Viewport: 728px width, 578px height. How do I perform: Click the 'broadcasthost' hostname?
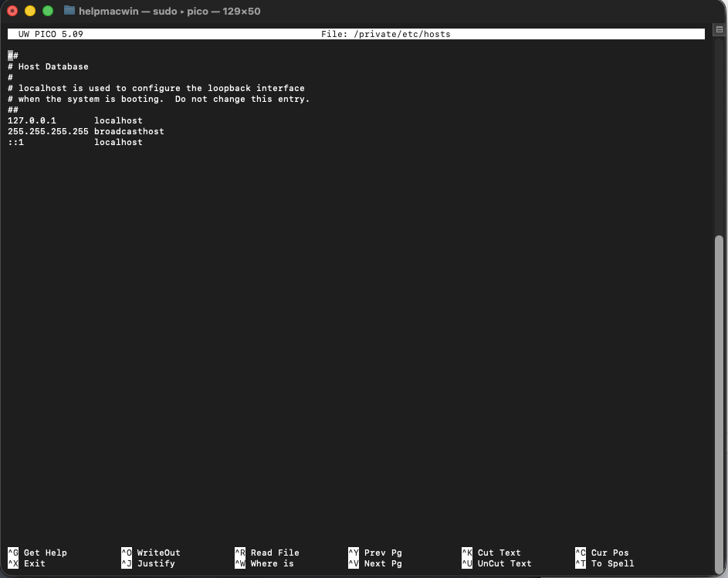[x=129, y=131]
